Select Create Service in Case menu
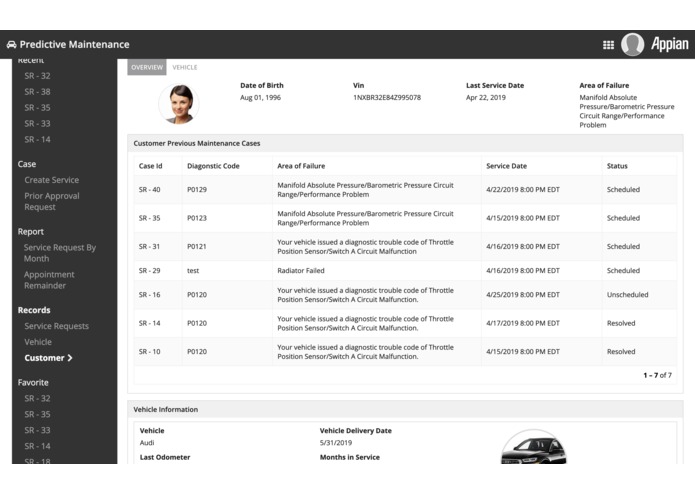This screenshot has width=695, height=494. point(51,180)
